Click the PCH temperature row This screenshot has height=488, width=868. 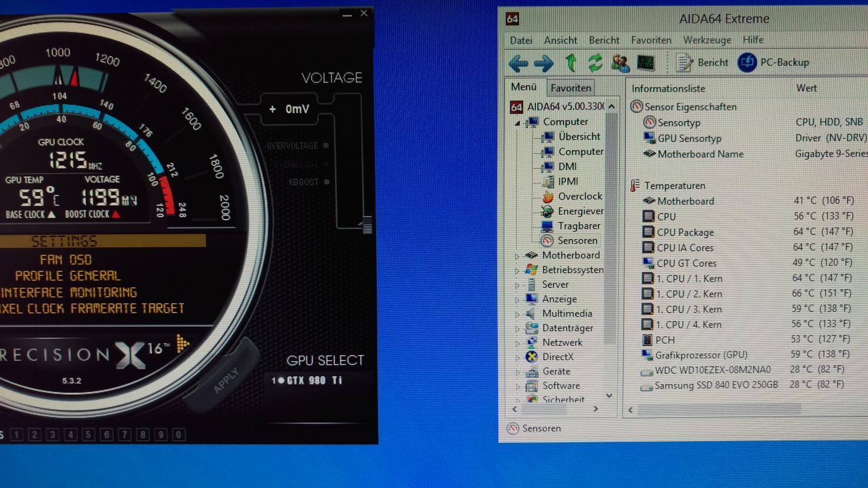[746, 340]
